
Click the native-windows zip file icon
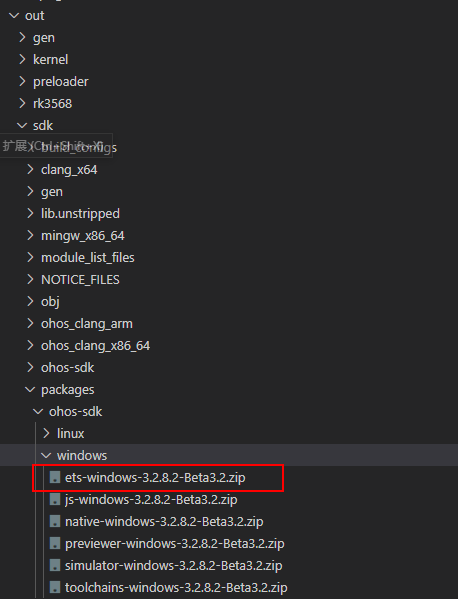pyautogui.click(x=55, y=521)
